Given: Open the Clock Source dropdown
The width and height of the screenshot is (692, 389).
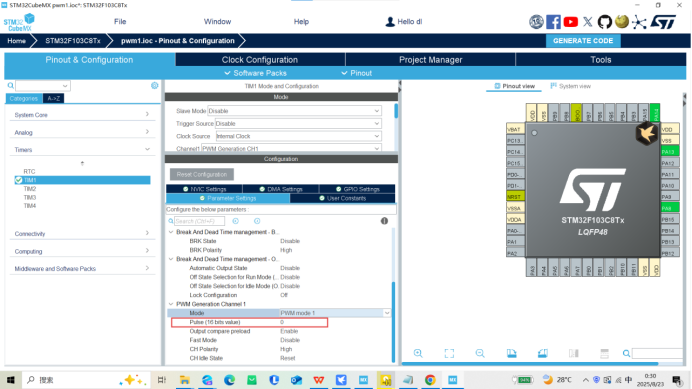Looking at the screenshot, I should [x=298, y=136].
